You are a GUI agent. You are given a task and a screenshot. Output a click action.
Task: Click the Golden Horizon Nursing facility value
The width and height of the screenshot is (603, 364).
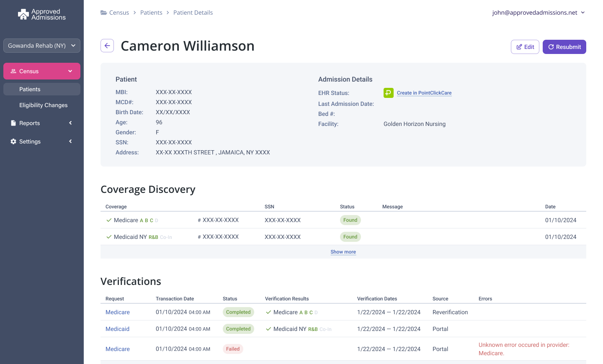[415, 124]
